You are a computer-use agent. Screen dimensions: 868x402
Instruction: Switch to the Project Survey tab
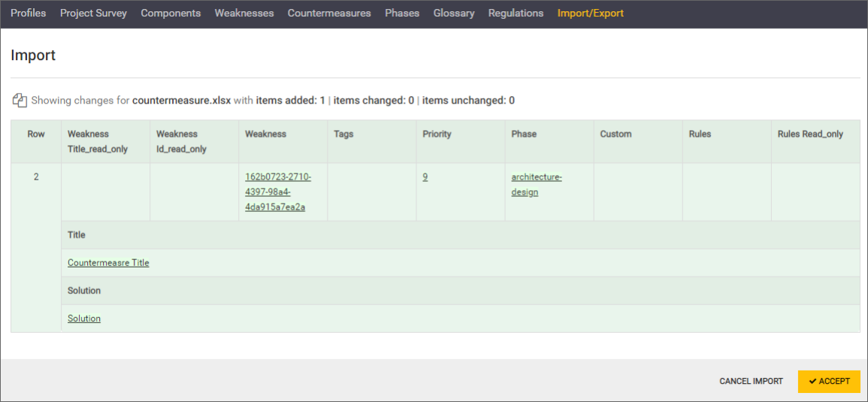tap(93, 13)
